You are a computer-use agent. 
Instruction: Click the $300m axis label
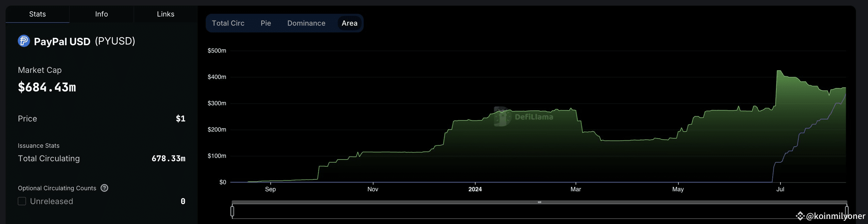(216, 103)
